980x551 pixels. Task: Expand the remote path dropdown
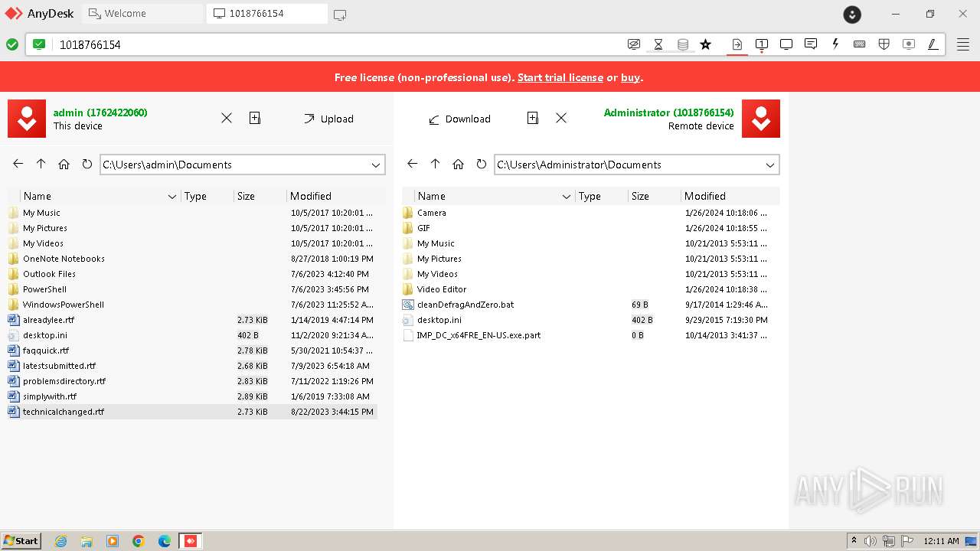(770, 165)
